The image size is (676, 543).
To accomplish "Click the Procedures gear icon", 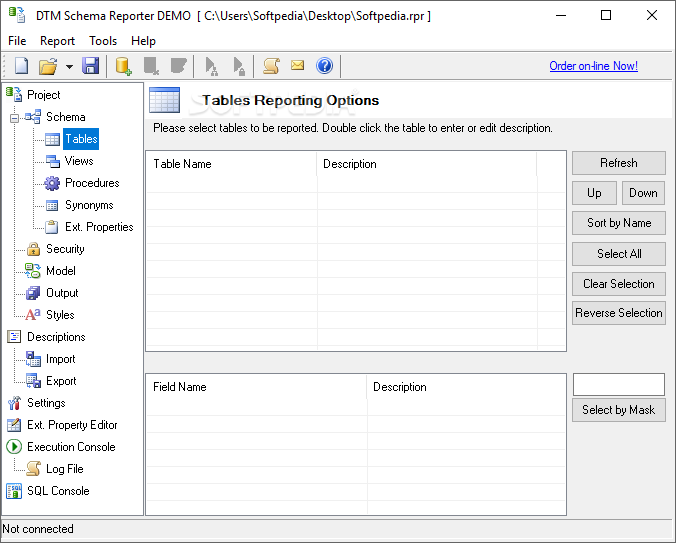I will pos(52,183).
